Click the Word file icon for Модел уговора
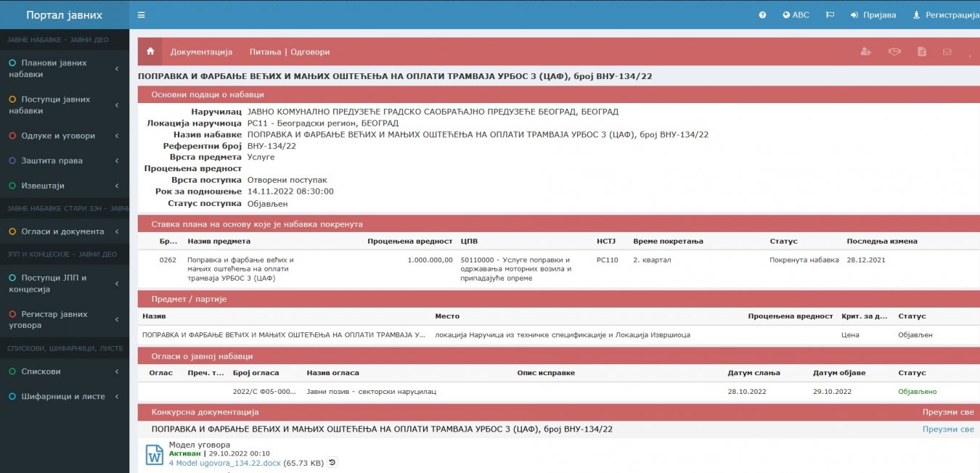Viewport: 980px width, 473px height. click(155, 455)
